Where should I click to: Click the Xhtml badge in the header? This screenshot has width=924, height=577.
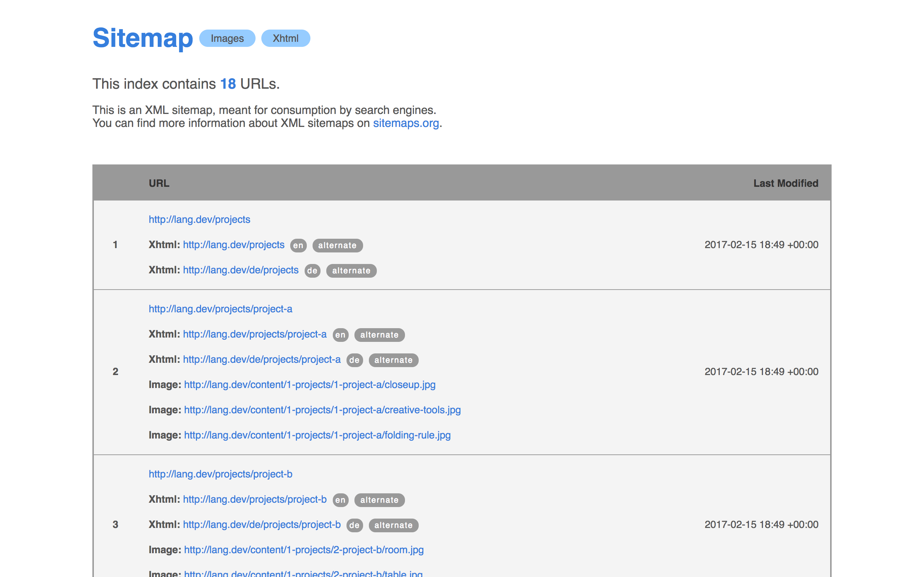285,39
